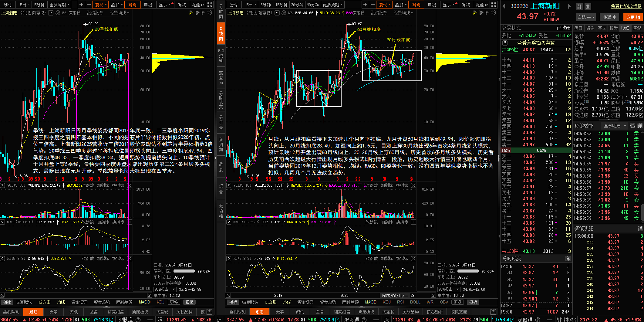Open settings icon for 分时成交 panel

tap(567, 259)
